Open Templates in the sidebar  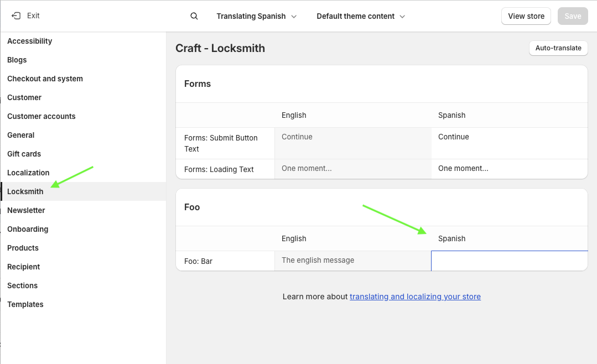point(25,305)
